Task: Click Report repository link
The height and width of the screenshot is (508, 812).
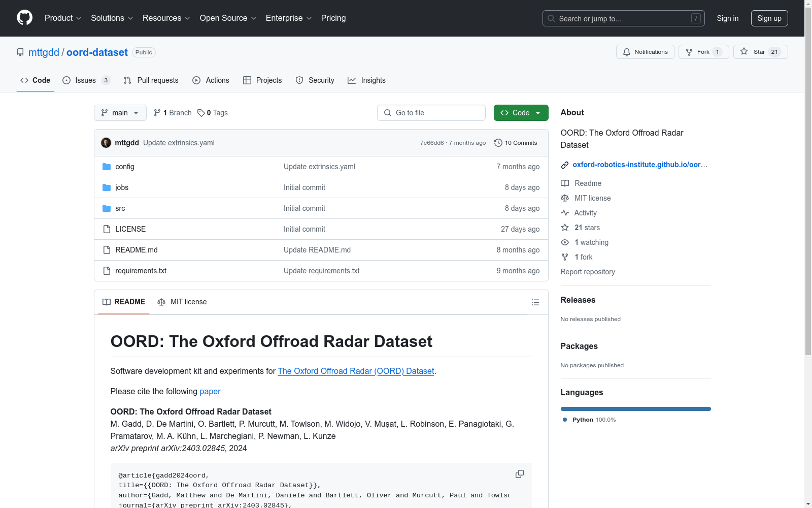Action: (588, 272)
